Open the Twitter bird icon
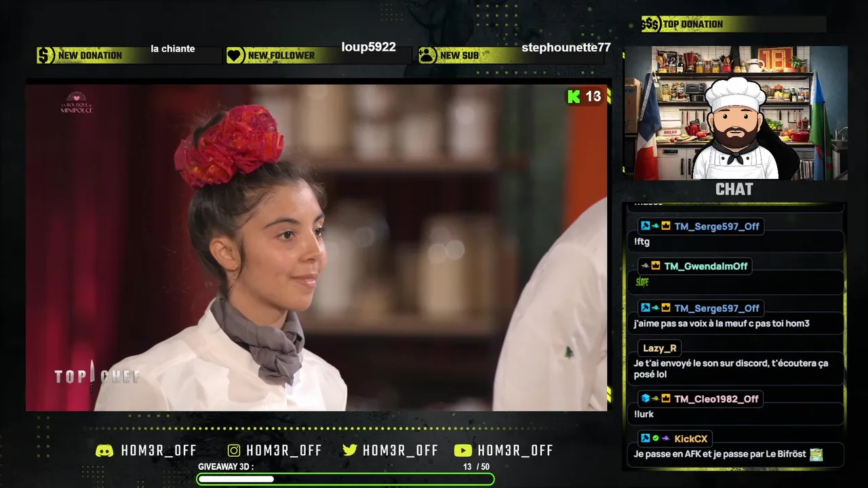This screenshot has width=868, height=488. pyautogui.click(x=350, y=451)
